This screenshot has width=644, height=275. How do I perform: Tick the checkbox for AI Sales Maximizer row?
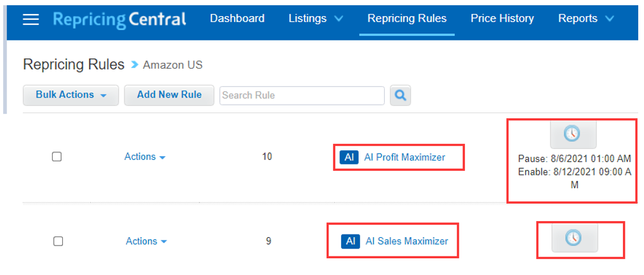[58, 241]
